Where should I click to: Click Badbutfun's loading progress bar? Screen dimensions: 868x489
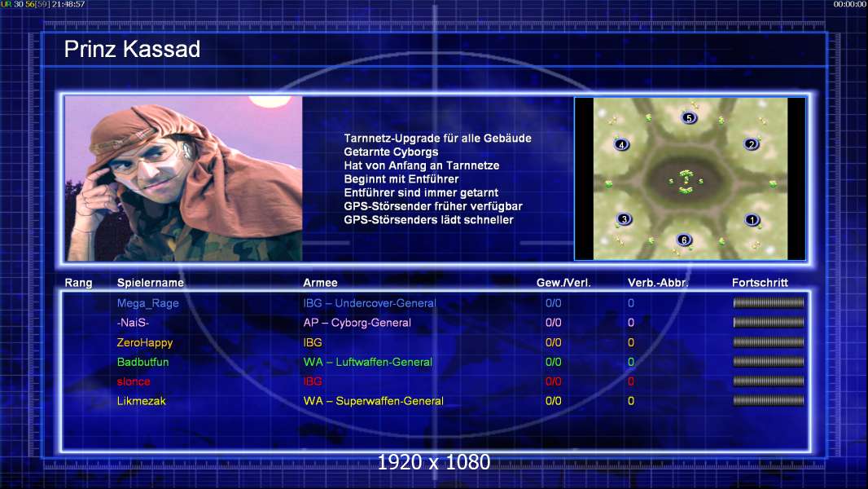(x=769, y=362)
